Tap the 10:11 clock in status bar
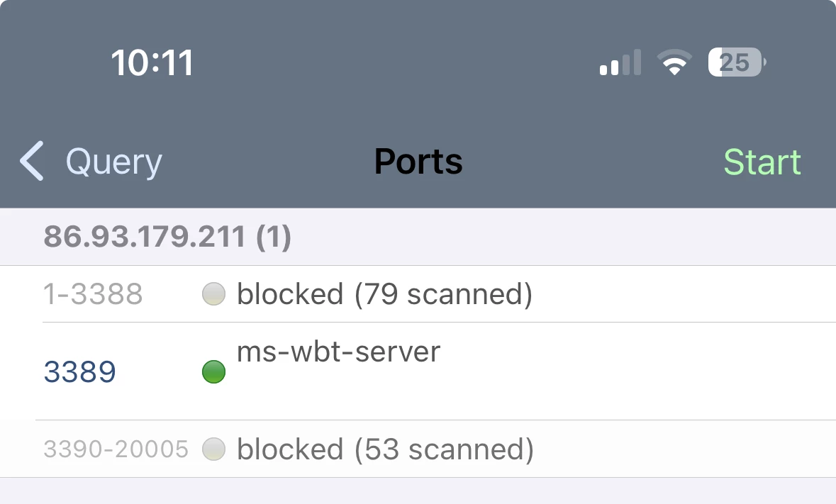Image resolution: width=836 pixels, height=504 pixels. [152, 64]
